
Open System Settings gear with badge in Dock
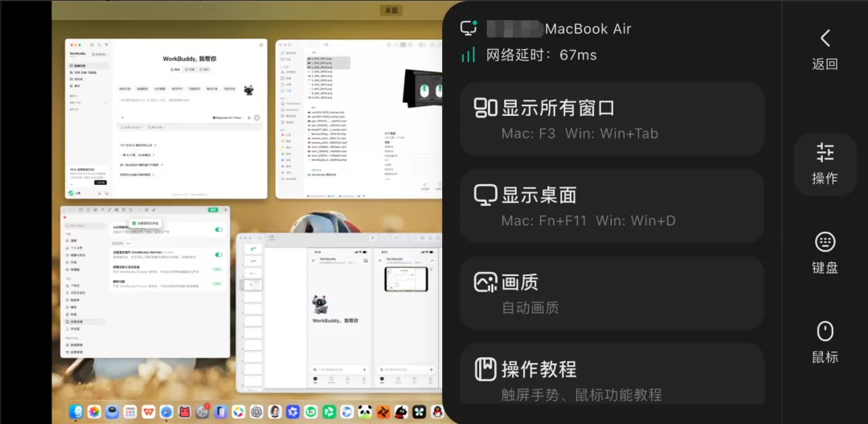coord(203,411)
